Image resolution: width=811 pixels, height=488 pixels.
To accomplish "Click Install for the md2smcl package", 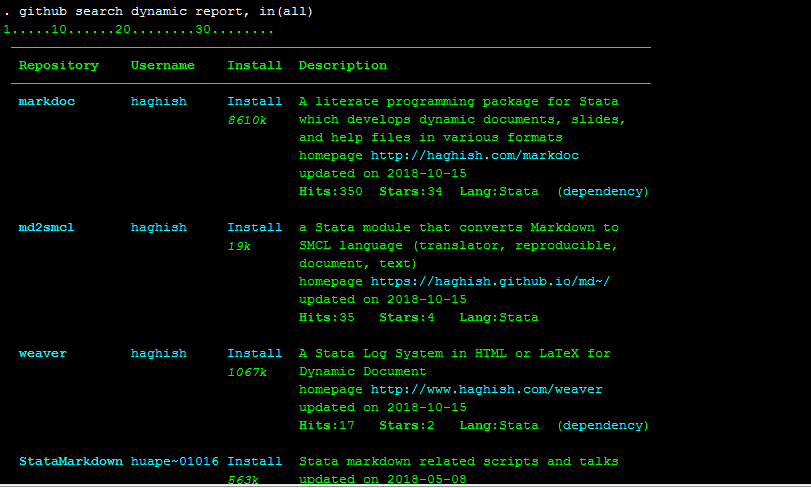I will pos(255,227).
